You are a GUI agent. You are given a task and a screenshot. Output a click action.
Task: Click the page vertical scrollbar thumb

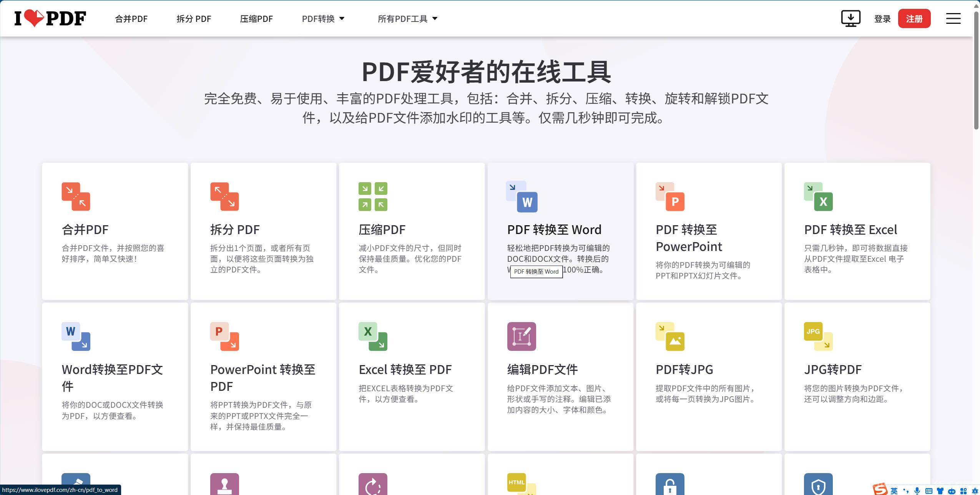[976, 70]
